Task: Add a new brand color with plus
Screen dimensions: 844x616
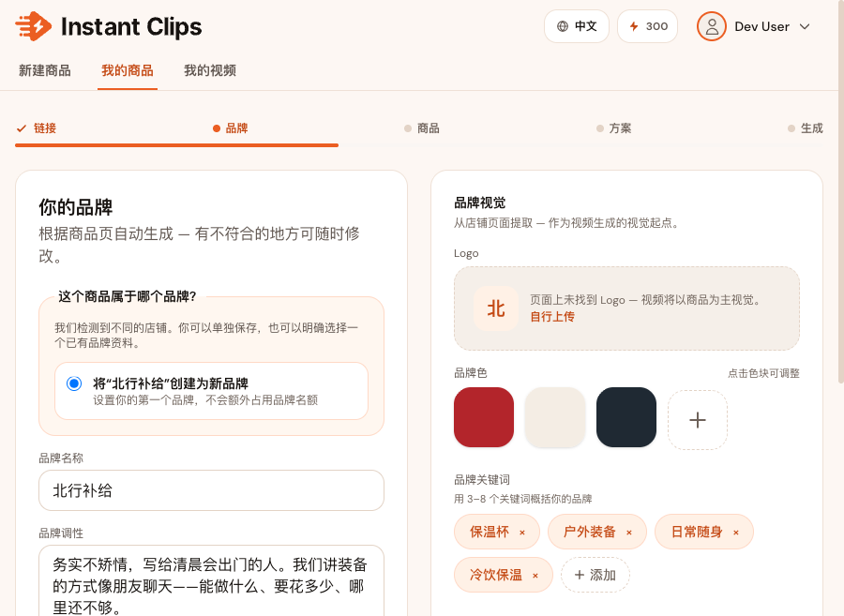Action: point(698,420)
